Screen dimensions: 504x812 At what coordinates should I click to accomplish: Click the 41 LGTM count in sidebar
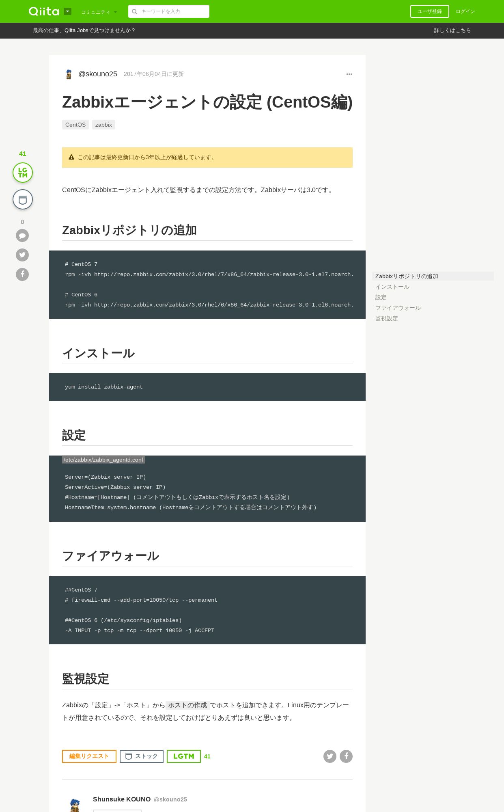point(23,153)
